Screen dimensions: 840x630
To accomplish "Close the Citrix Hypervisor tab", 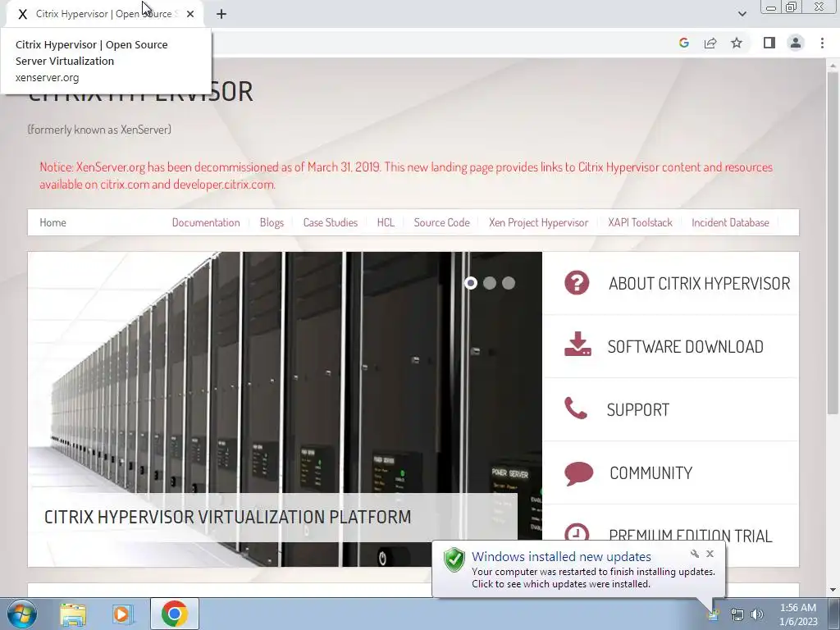I will pos(190,14).
